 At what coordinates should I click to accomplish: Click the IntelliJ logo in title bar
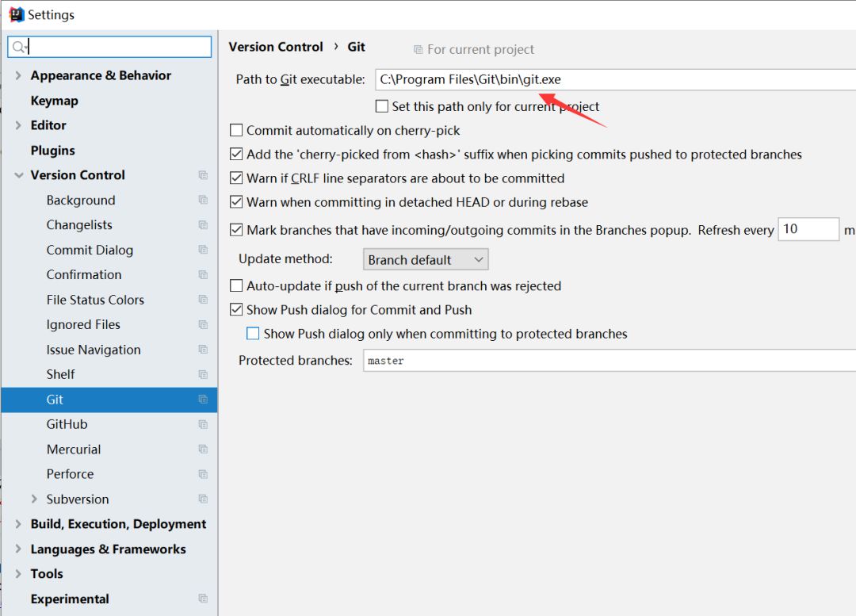pyautogui.click(x=17, y=14)
